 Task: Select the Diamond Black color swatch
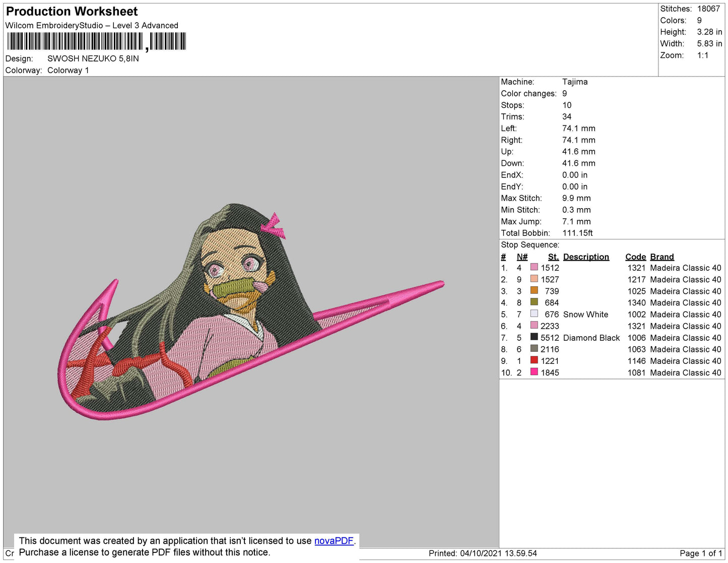[534, 337]
